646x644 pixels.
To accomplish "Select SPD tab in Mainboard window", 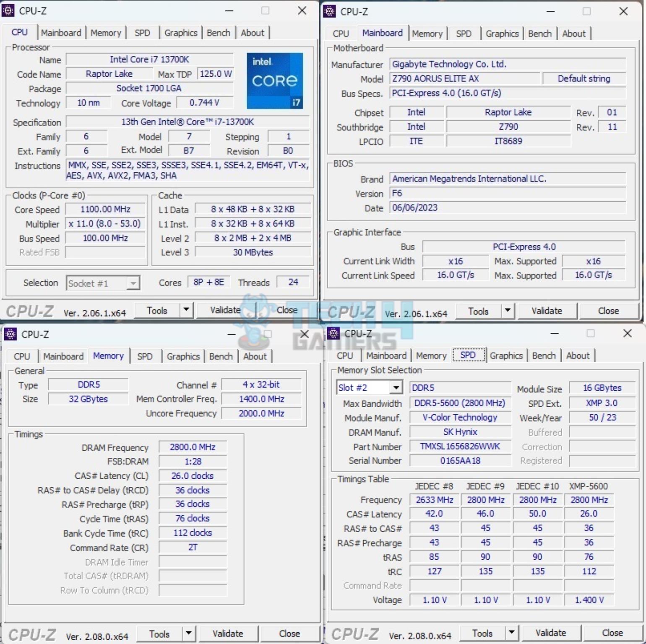I will click(464, 34).
